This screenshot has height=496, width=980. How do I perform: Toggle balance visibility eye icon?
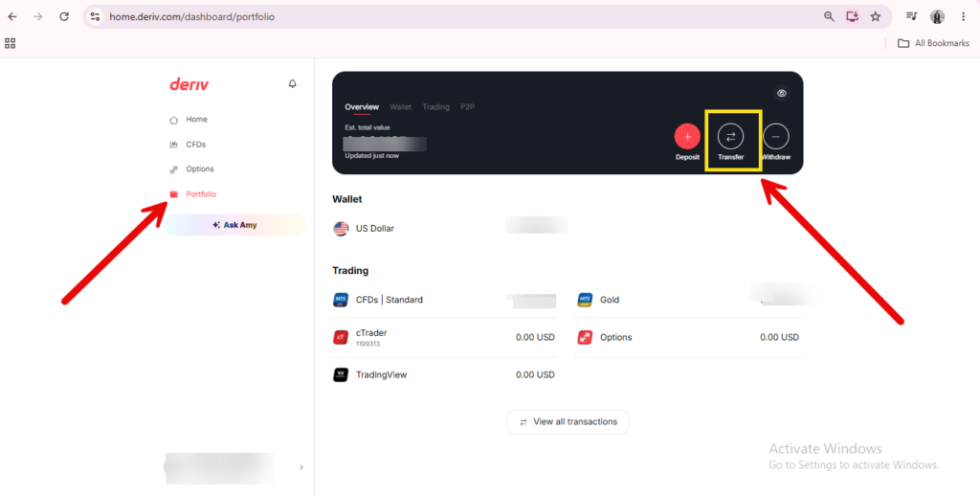pos(781,93)
